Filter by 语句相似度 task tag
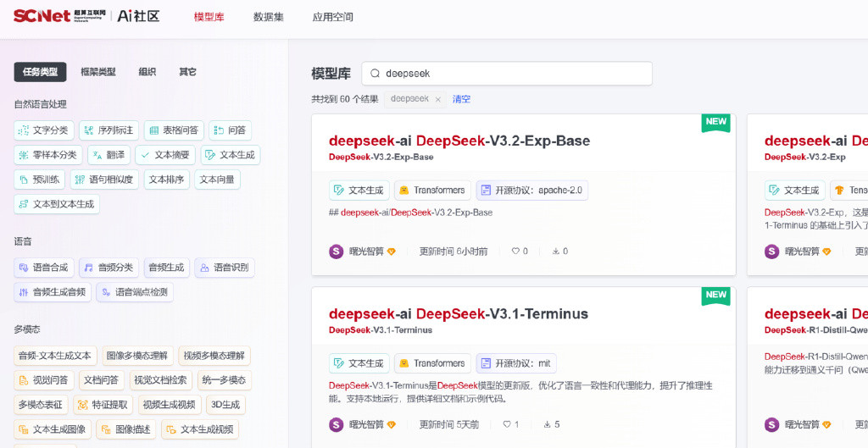 point(104,180)
